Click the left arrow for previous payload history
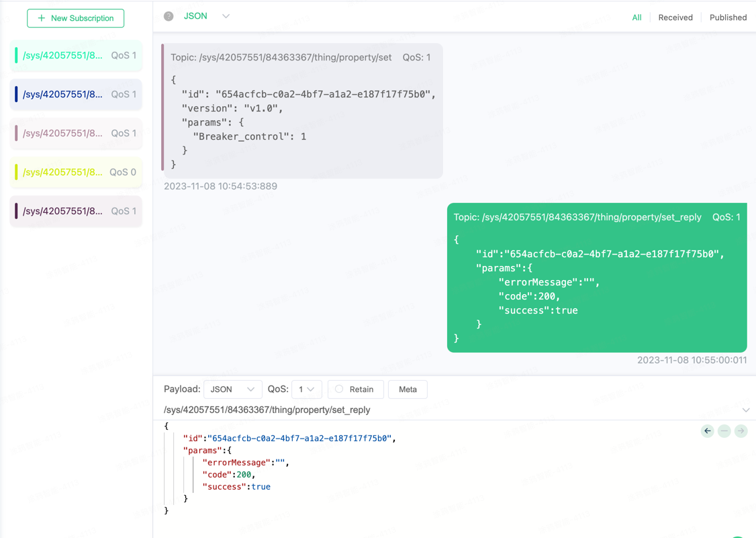This screenshot has width=756, height=538. pos(707,431)
